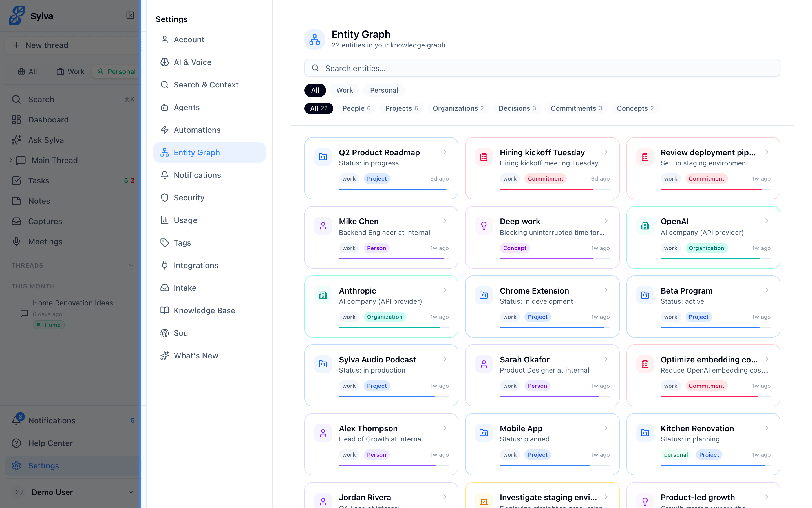The width and height of the screenshot is (812, 508).
Task: Open Home Renovation Ideas thread
Action: (73, 303)
